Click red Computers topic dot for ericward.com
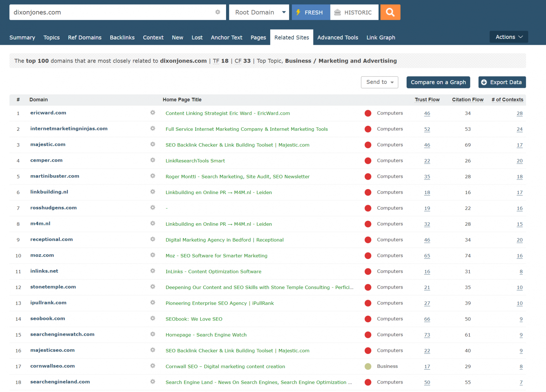This screenshot has height=392, width=546. pos(368,113)
